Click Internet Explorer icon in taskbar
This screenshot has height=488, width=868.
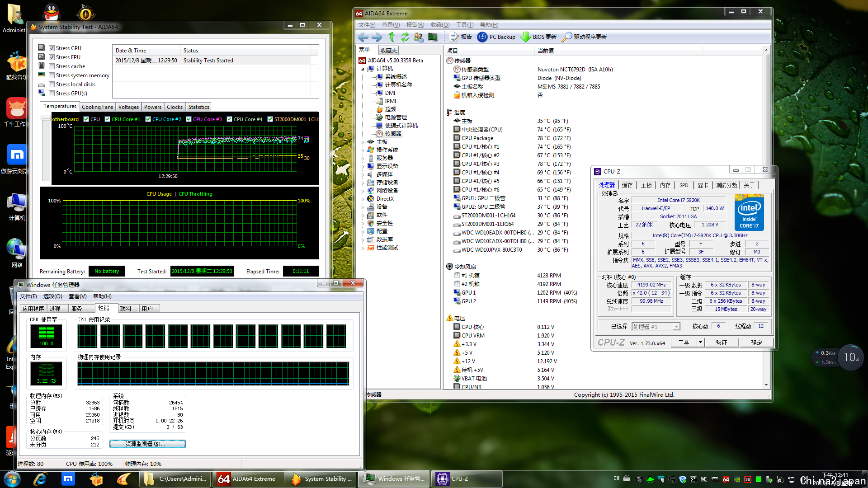(x=40, y=479)
